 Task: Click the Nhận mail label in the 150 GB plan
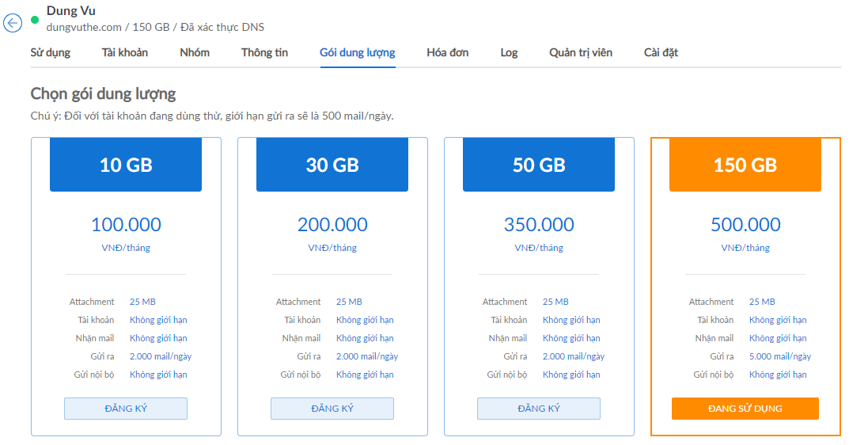pyautogui.click(x=714, y=338)
